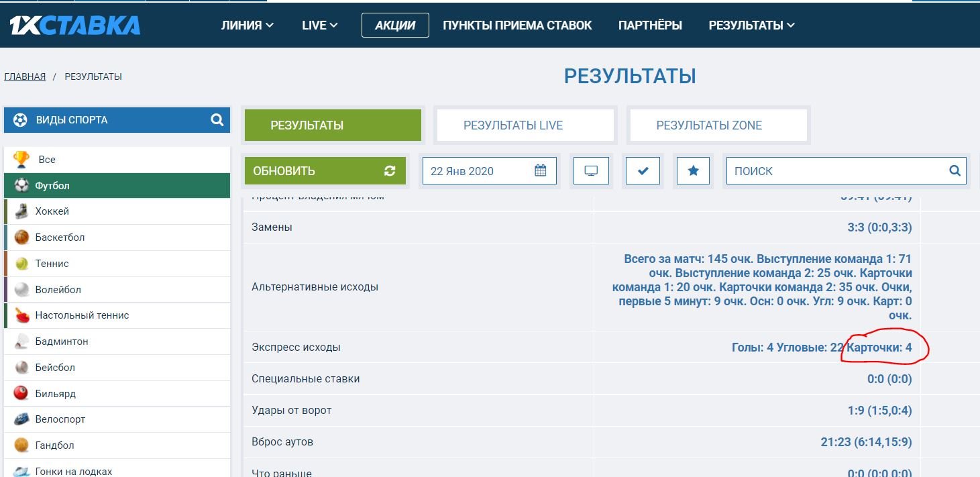Click the monitor screen icon button
The width and height of the screenshot is (980, 477).
591,171
